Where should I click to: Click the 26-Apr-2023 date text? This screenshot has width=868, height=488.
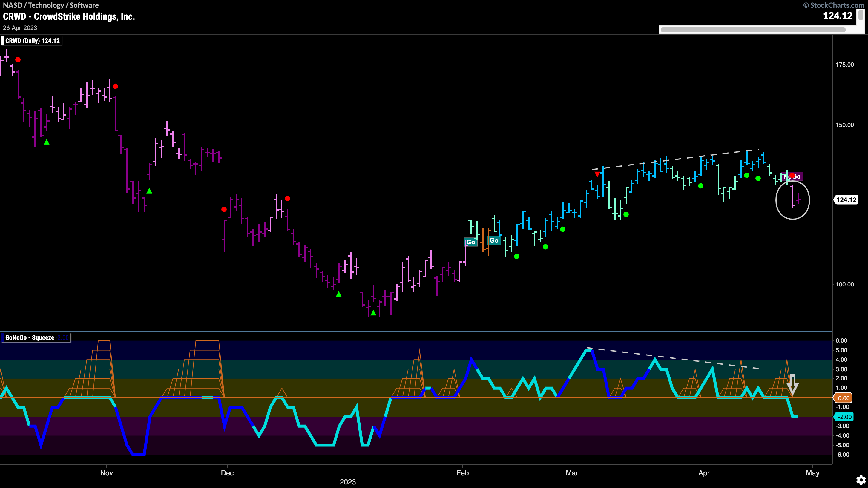(20, 28)
